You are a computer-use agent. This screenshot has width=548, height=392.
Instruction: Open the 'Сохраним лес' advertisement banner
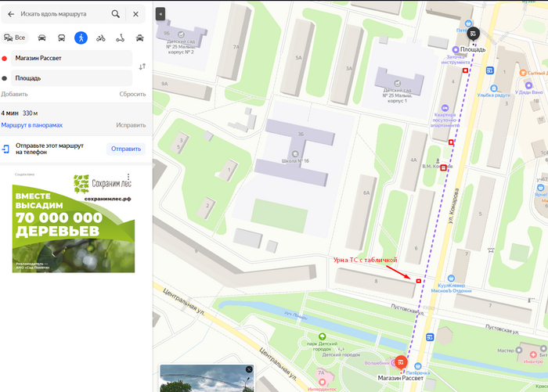click(74, 223)
